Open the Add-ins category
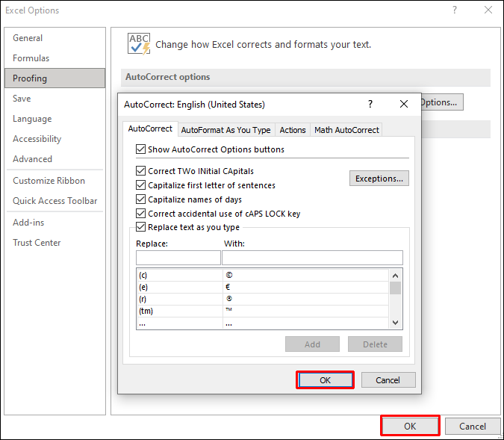 click(55, 223)
